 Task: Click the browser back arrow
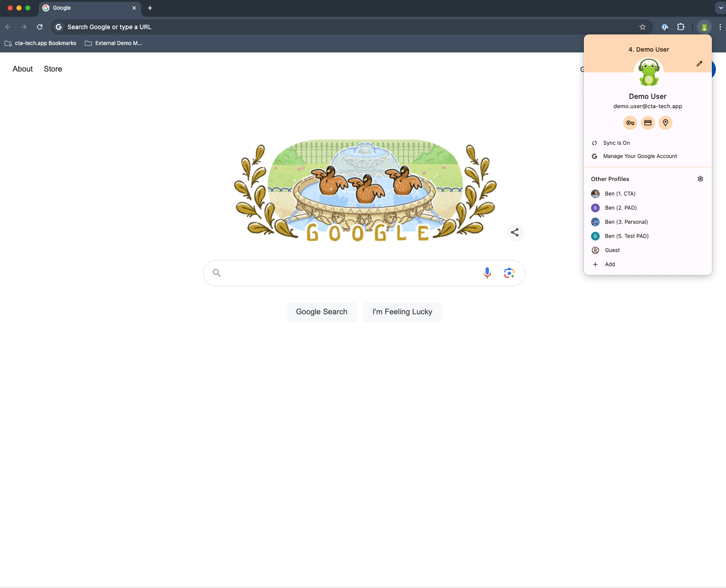click(8, 27)
